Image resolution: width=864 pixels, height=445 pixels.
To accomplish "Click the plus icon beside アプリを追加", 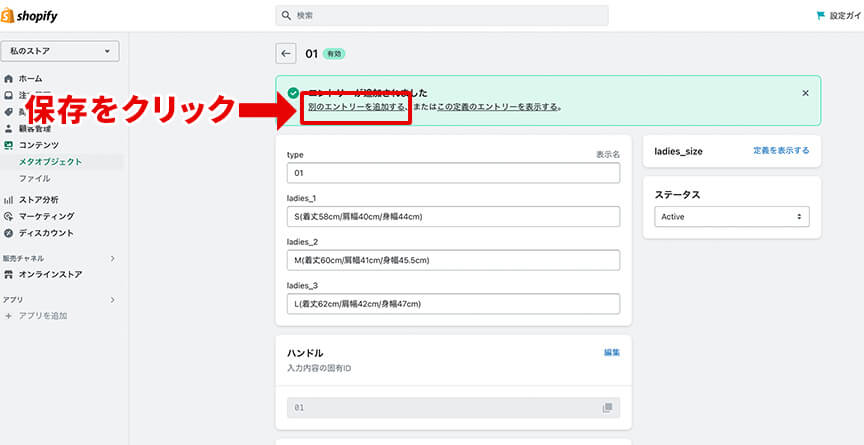I will [8, 316].
